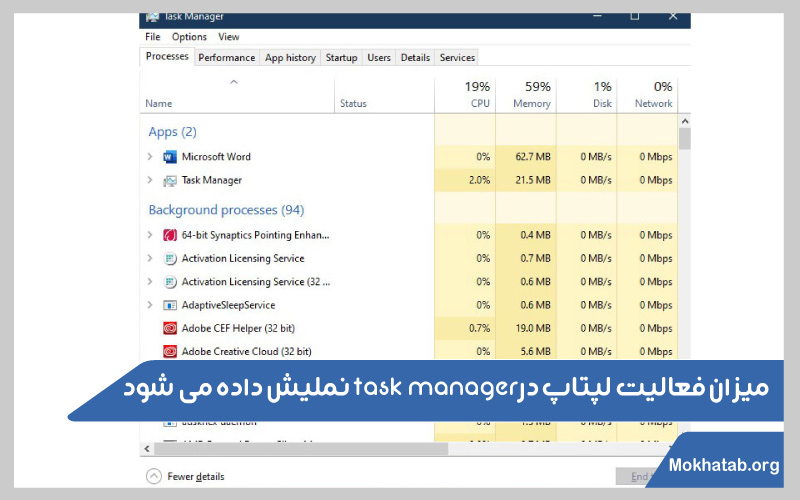
Task: Sort by the Status column header
Action: (353, 104)
